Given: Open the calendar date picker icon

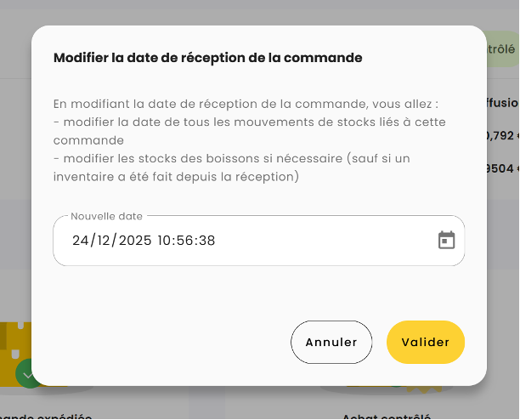Looking at the screenshot, I should coord(446,241).
